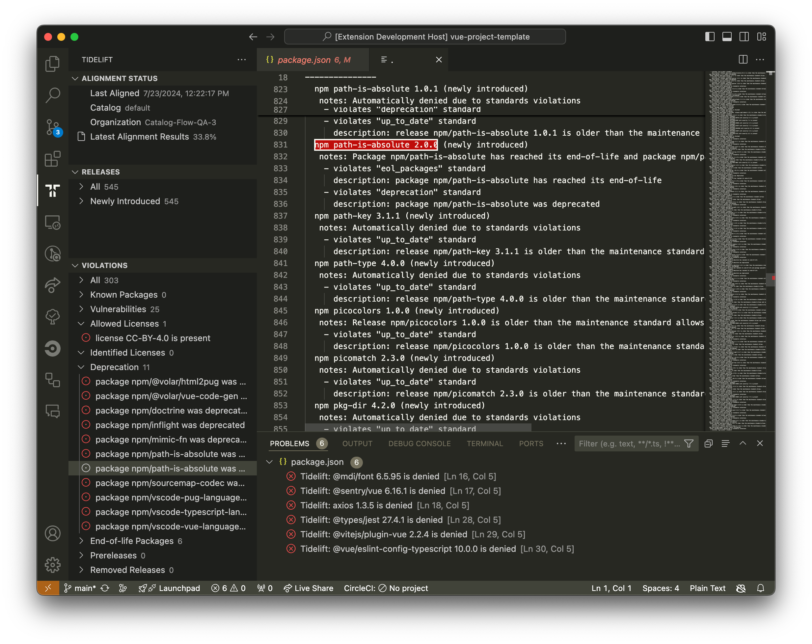This screenshot has height=644, width=812.
Task: Click Ln 1, Col 1 in status bar
Action: pyautogui.click(x=611, y=588)
